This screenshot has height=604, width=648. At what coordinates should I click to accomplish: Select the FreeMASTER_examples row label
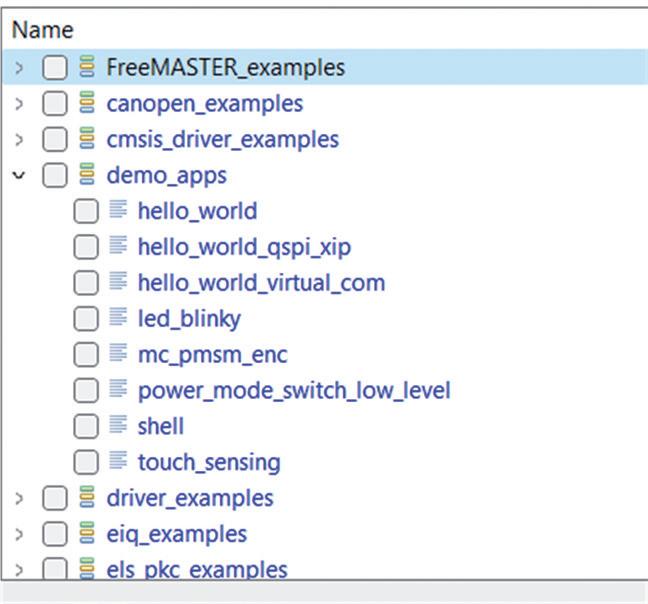point(226,67)
